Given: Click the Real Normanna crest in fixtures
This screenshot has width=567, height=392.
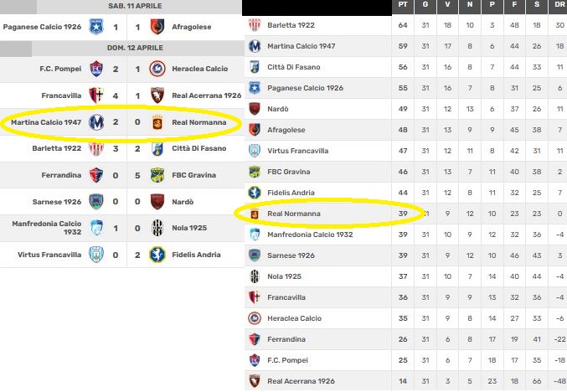Looking at the screenshot, I should pos(156,122).
